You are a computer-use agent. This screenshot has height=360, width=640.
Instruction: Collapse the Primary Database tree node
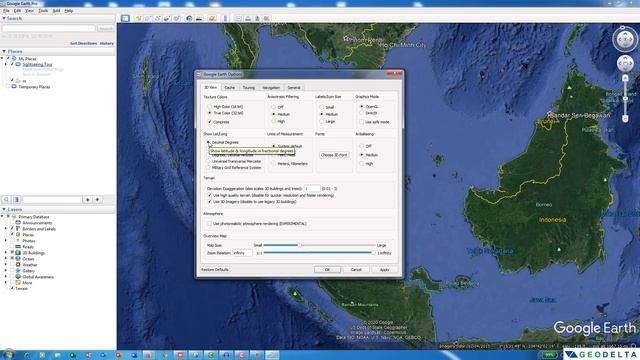click(2, 217)
